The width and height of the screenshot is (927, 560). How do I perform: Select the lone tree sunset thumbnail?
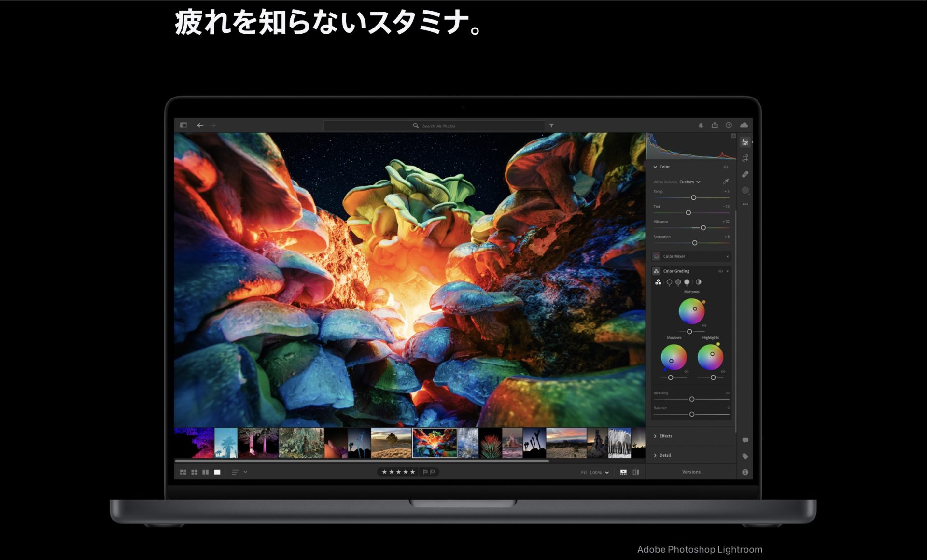tap(391, 443)
